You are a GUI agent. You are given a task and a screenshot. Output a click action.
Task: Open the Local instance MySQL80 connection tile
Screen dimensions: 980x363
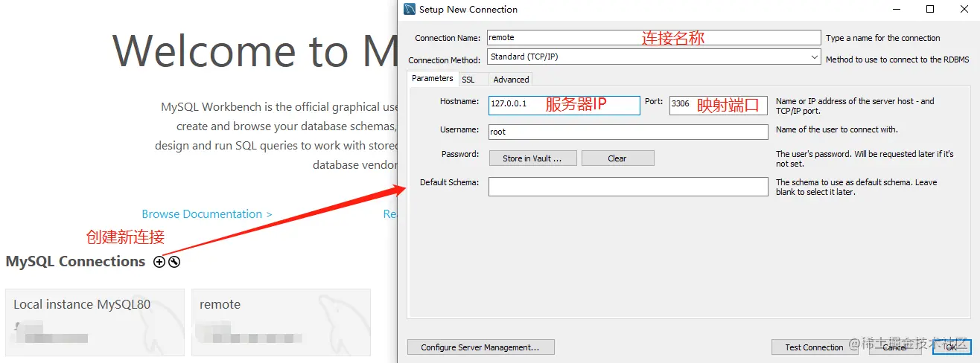[95, 322]
